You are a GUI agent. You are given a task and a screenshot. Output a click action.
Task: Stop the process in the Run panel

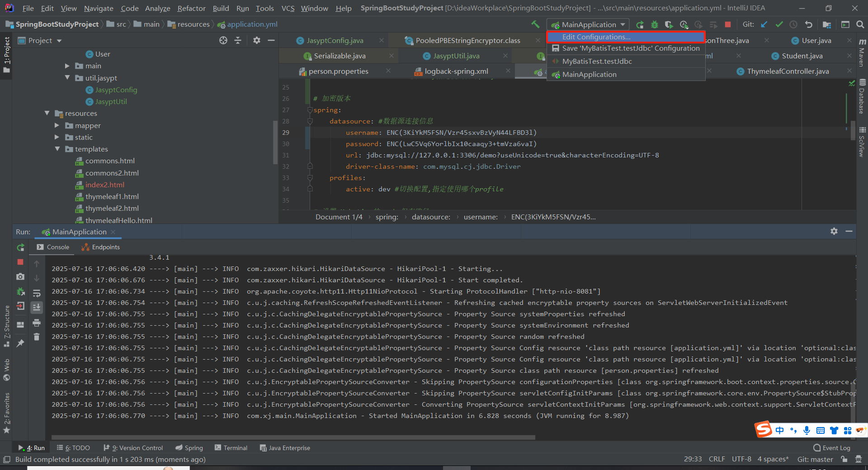click(x=20, y=262)
